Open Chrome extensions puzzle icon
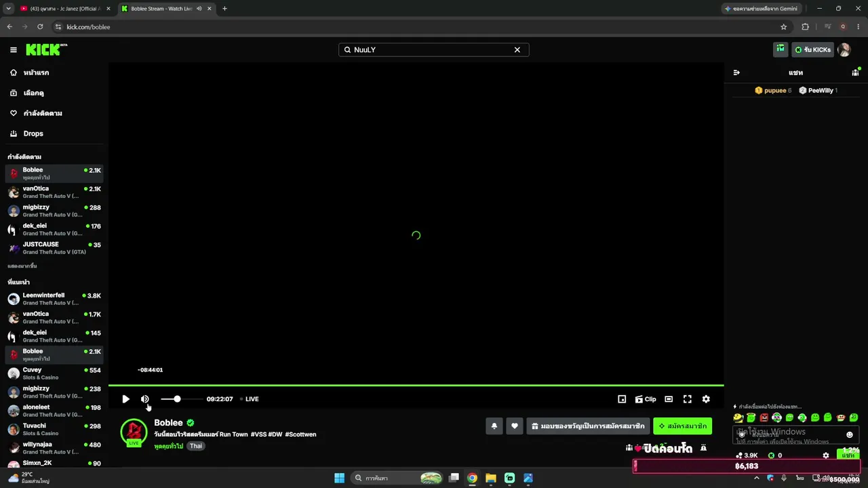The image size is (868, 488). click(805, 27)
